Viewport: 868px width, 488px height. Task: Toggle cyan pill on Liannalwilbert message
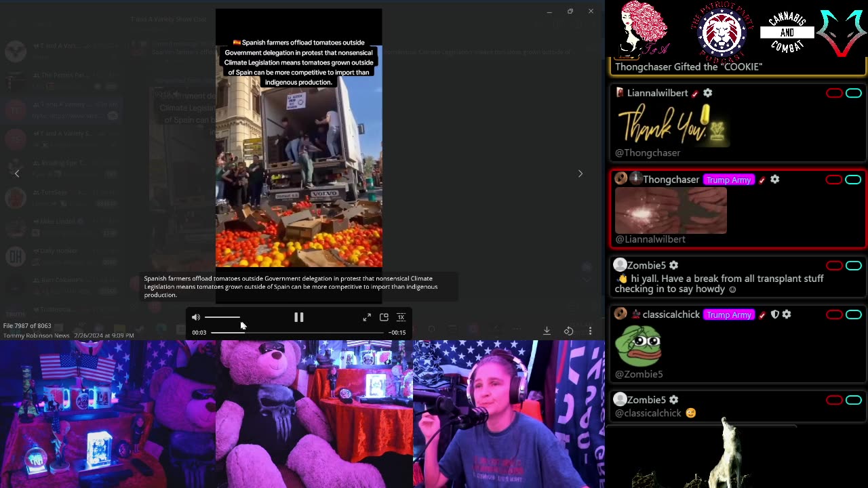pyautogui.click(x=854, y=93)
